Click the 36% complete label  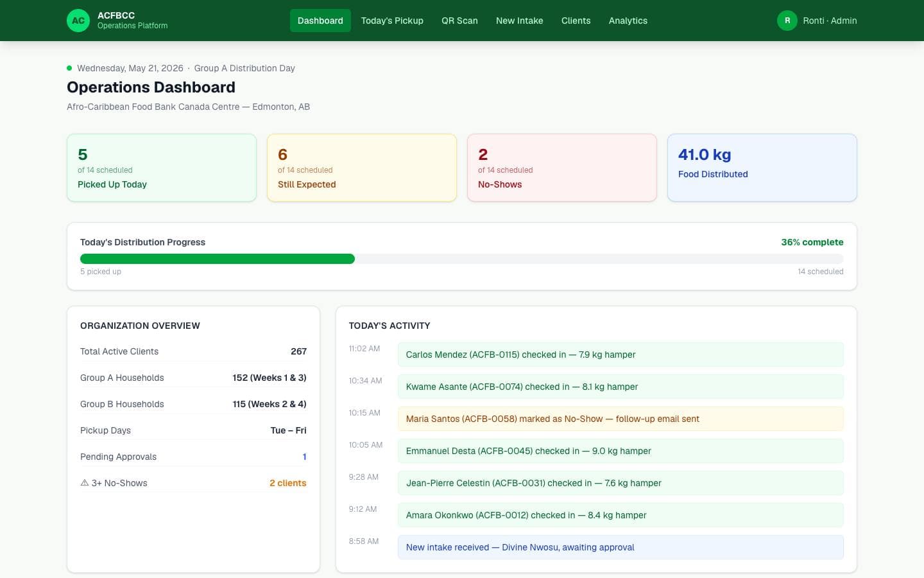coord(812,242)
